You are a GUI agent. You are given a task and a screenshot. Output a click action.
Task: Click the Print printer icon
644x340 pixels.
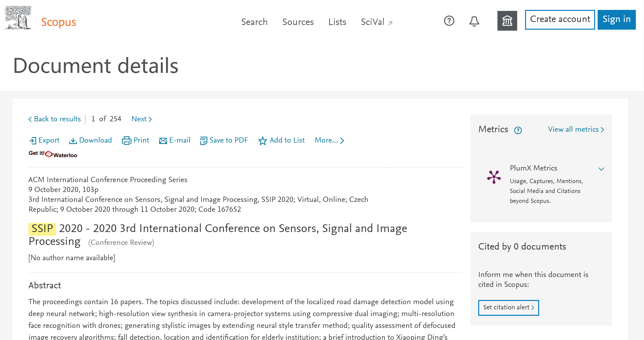point(127,141)
